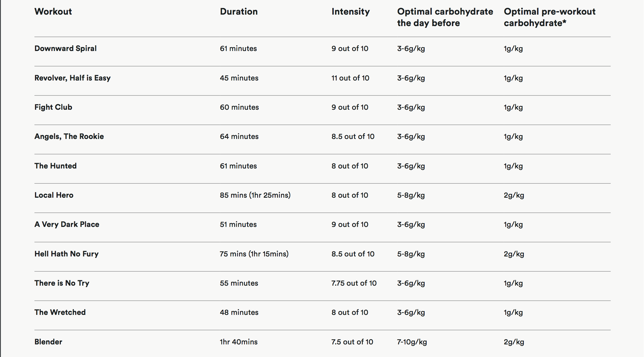644x357 pixels.
Task: Select the '7.75 out of 10' intensity value
Action: tap(354, 283)
